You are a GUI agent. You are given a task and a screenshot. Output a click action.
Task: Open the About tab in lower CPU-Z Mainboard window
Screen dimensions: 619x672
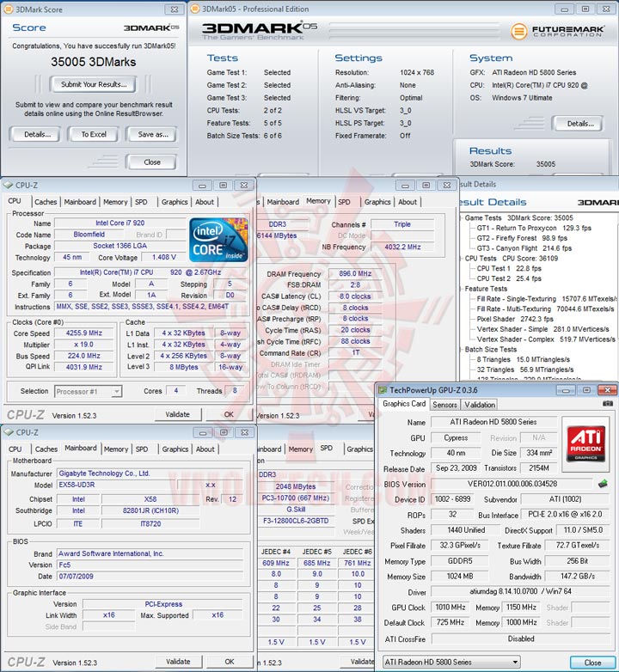(205, 449)
